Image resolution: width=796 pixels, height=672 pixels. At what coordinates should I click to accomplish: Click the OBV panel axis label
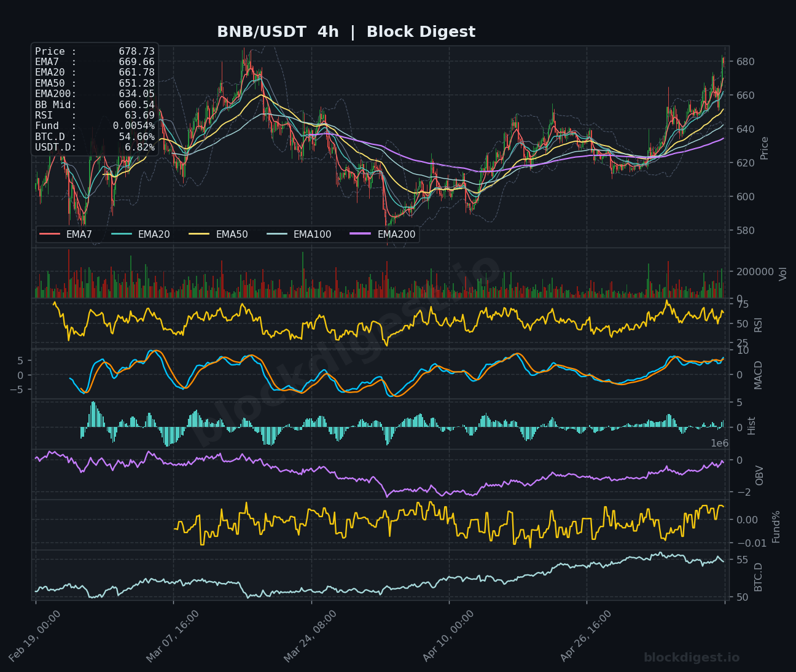click(x=760, y=475)
